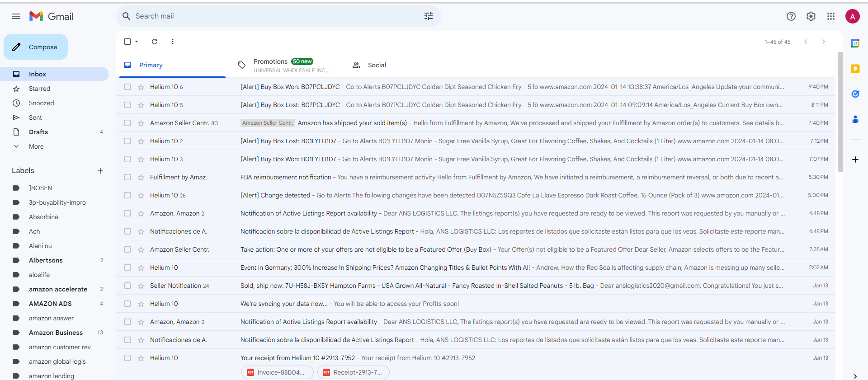Open Google Keep side panel icon

point(855,69)
